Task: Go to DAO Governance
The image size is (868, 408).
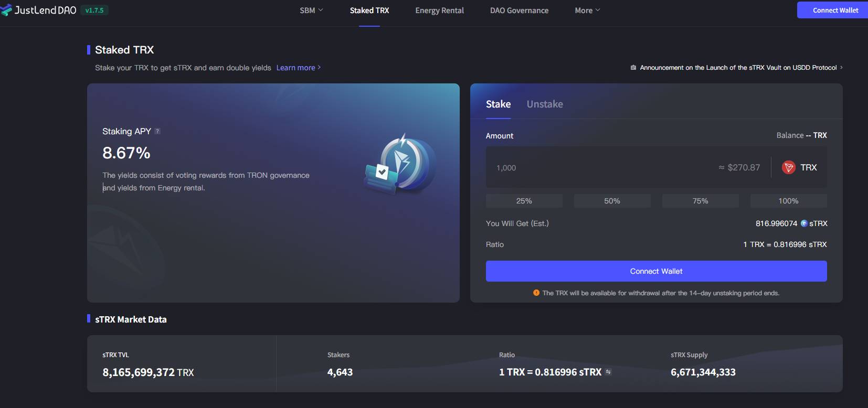Action: coord(519,10)
